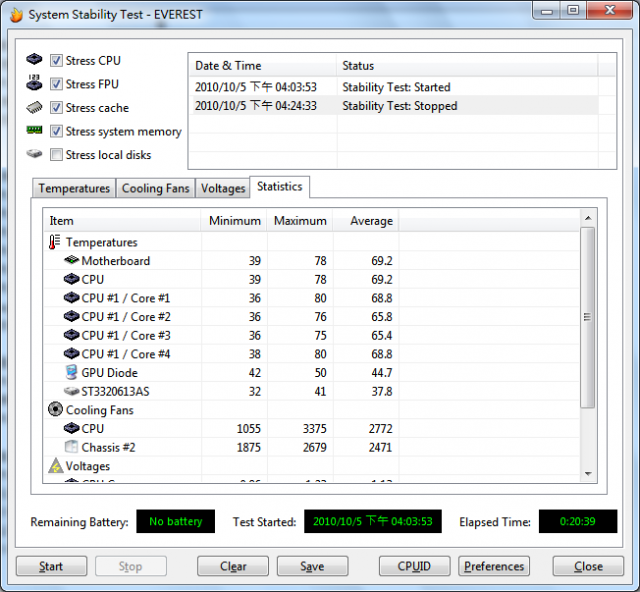This screenshot has height=592, width=640.
Task: Click the statistics list scrollbar thumb
Action: pos(588,317)
